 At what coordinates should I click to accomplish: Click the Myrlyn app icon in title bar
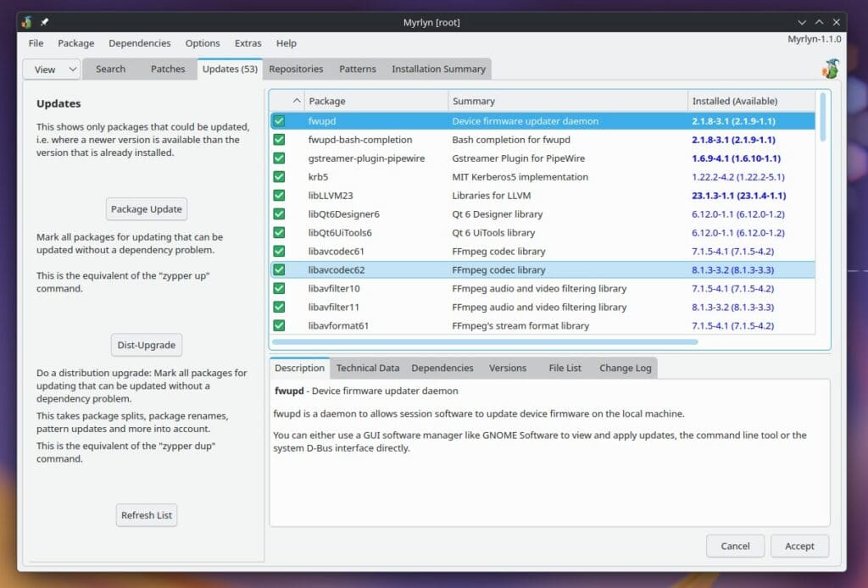[26, 22]
